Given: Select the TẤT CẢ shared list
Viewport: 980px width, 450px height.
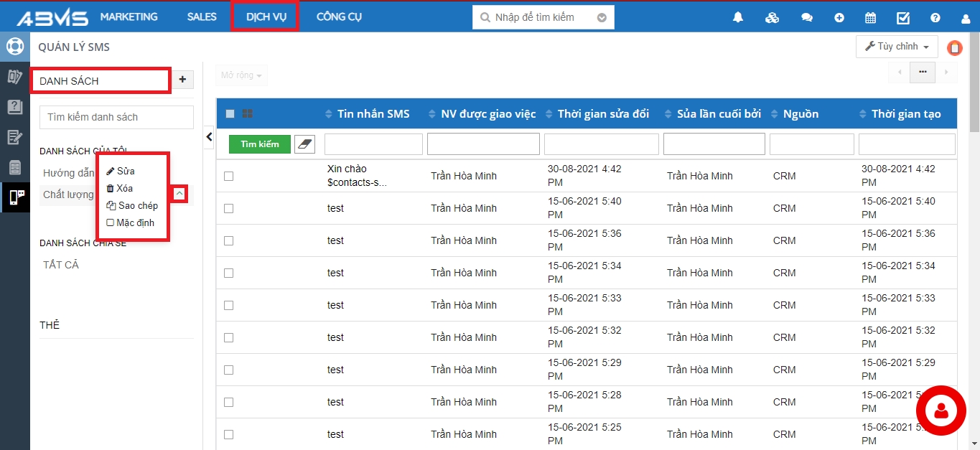Looking at the screenshot, I should click(x=61, y=265).
